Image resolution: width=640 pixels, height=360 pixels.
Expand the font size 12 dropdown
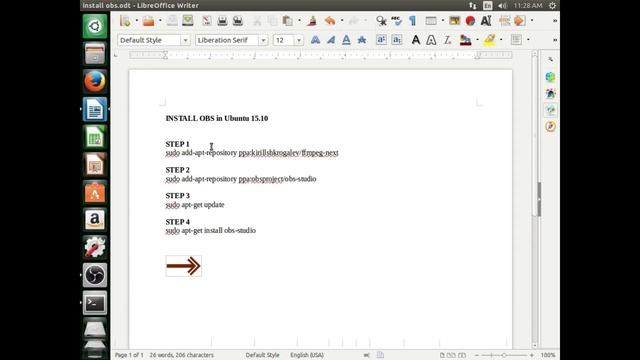pyautogui.click(x=299, y=40)
